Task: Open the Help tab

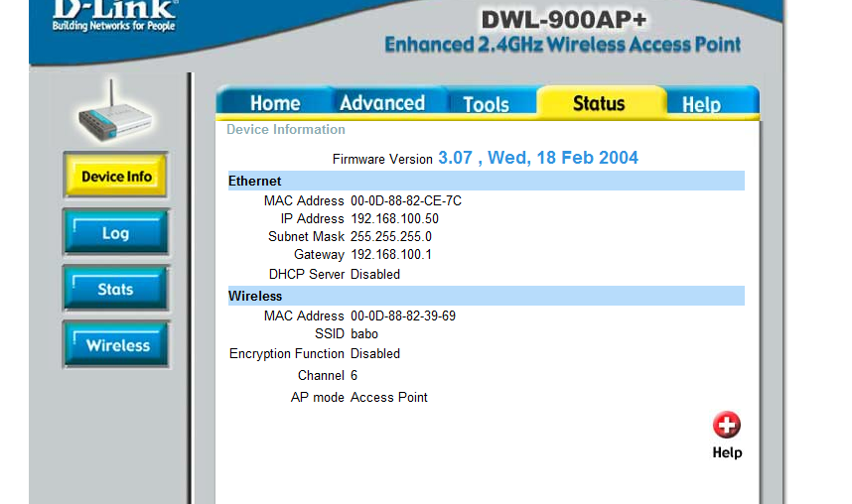Action: [701, 103]
